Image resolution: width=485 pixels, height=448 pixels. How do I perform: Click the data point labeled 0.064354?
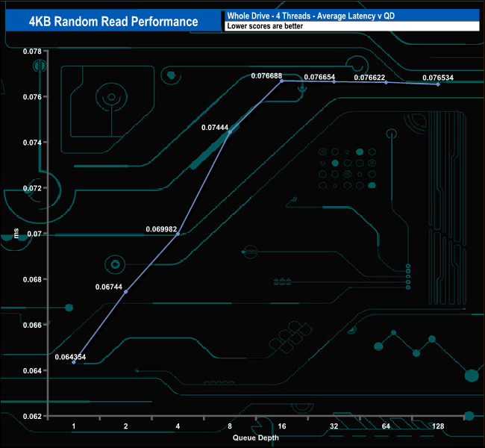click(x=74, y=362)
